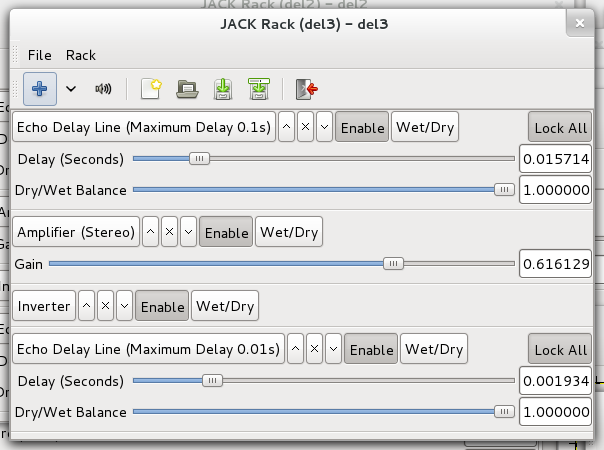Move the Inverter plugin down

tap(124, 306)
